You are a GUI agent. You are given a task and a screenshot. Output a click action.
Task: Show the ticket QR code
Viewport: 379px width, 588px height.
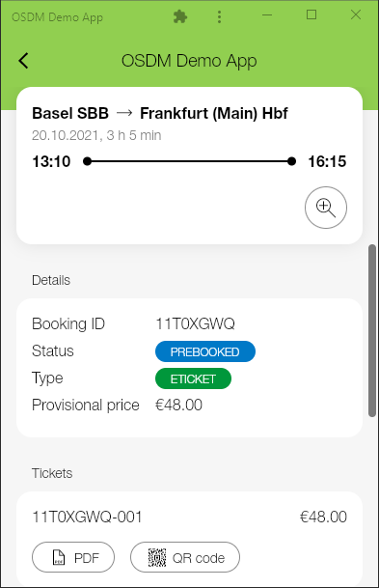[x=185, y=557]
